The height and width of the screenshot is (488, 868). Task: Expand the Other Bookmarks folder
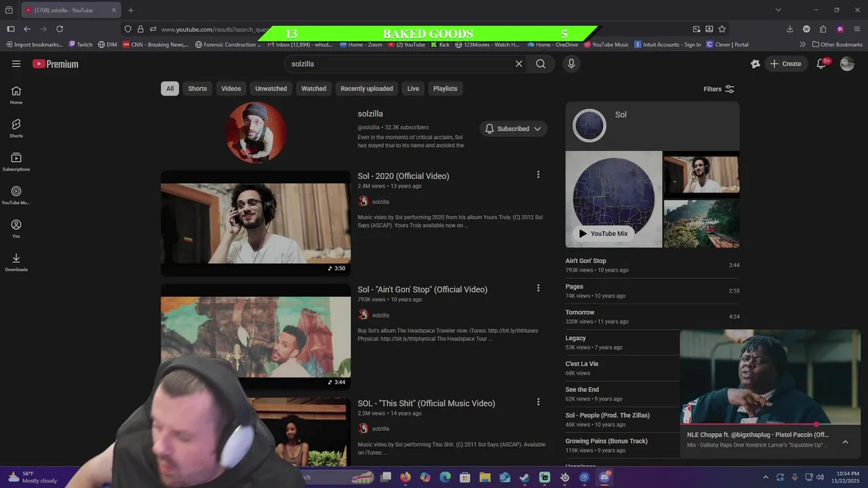[x=837, y=45]
